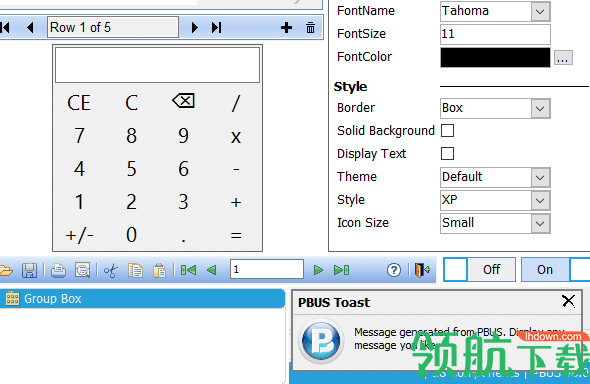Click the calculator display field
Screen dimensions: 590x384
tap(157, 65)
